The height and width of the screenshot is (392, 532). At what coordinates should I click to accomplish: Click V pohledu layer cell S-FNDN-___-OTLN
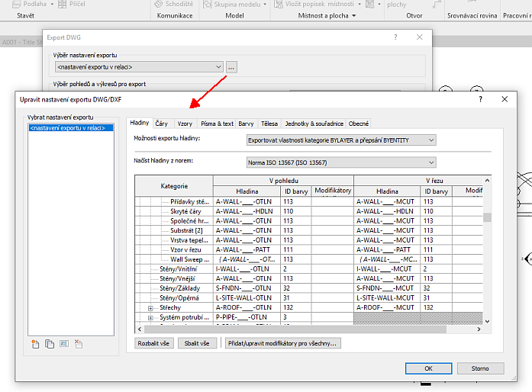[x=247, y=288]
